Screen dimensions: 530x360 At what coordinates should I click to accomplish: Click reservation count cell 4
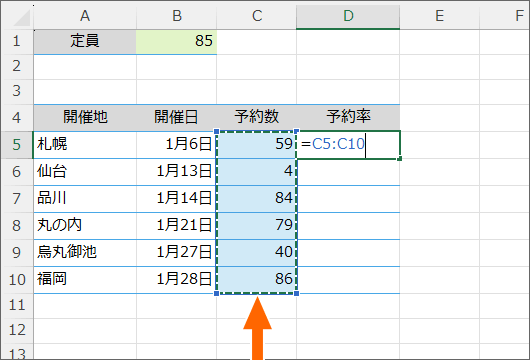coord(257,172)
